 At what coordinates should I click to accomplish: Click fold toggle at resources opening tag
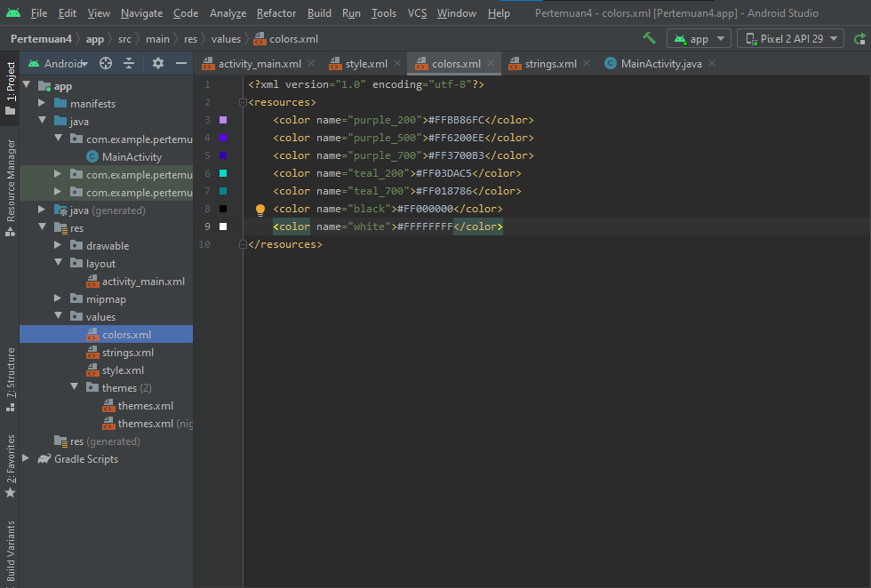(243, 102)
